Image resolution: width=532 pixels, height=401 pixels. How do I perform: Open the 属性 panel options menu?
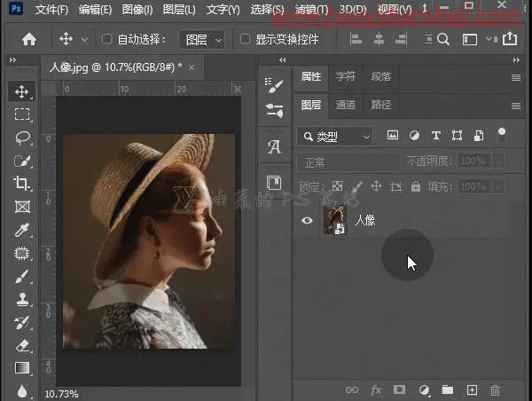click(516, 78)
